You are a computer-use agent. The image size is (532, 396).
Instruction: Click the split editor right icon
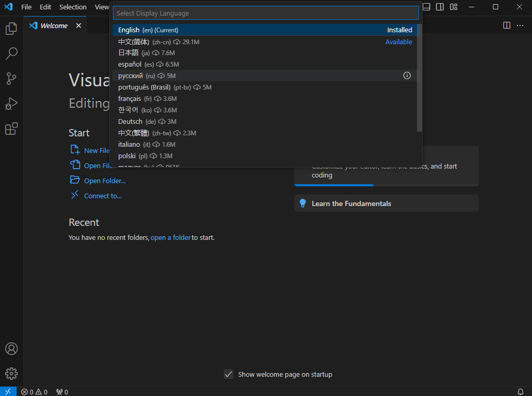pyautogui.click(x=506, y=25)
